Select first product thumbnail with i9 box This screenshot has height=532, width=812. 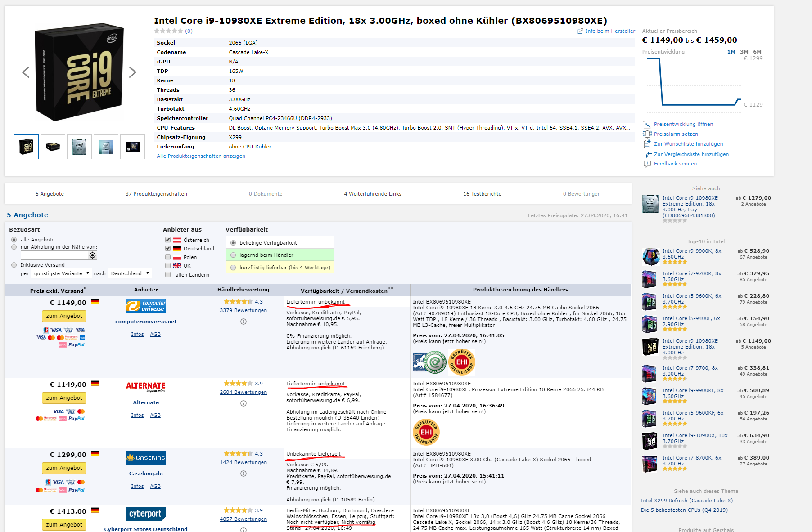tap(26, 147)
